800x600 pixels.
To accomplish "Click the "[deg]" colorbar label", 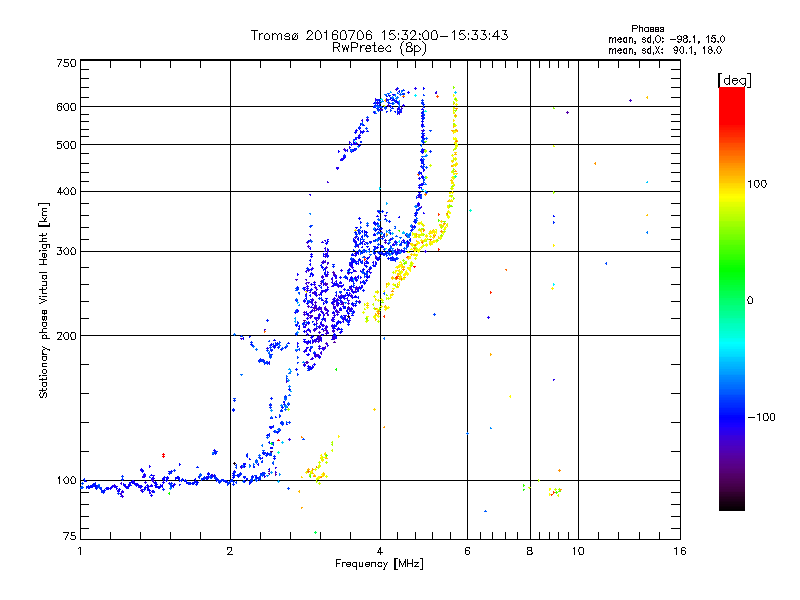I will click(734, 80).
